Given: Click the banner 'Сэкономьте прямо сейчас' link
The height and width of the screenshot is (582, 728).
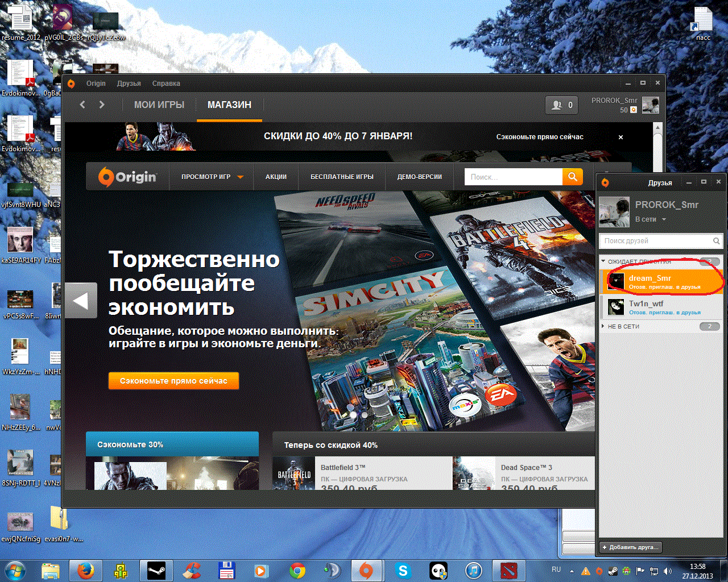Looking at the screenshot, I should [540, 137].
